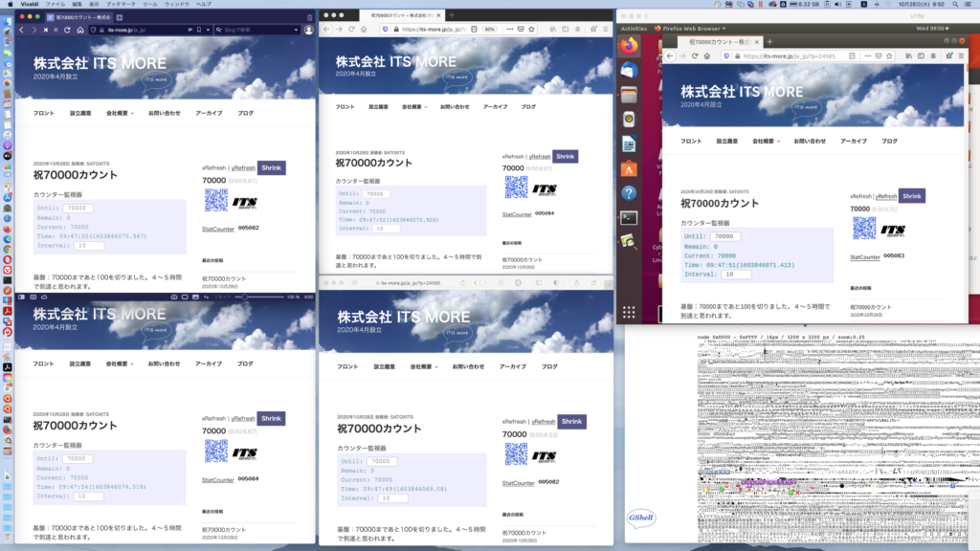Launch Thunderbird from the Ubuntu dock
This screenshot has width=980, height=551.
tap(629, 70)
